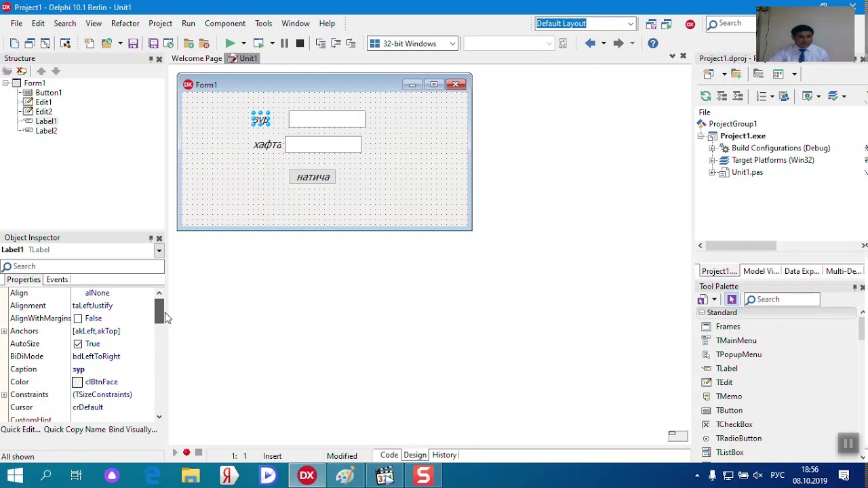Expand the Constraints property
Image resolution: width=868 pixels, height=488 pixels.
[x=4, y=394]
